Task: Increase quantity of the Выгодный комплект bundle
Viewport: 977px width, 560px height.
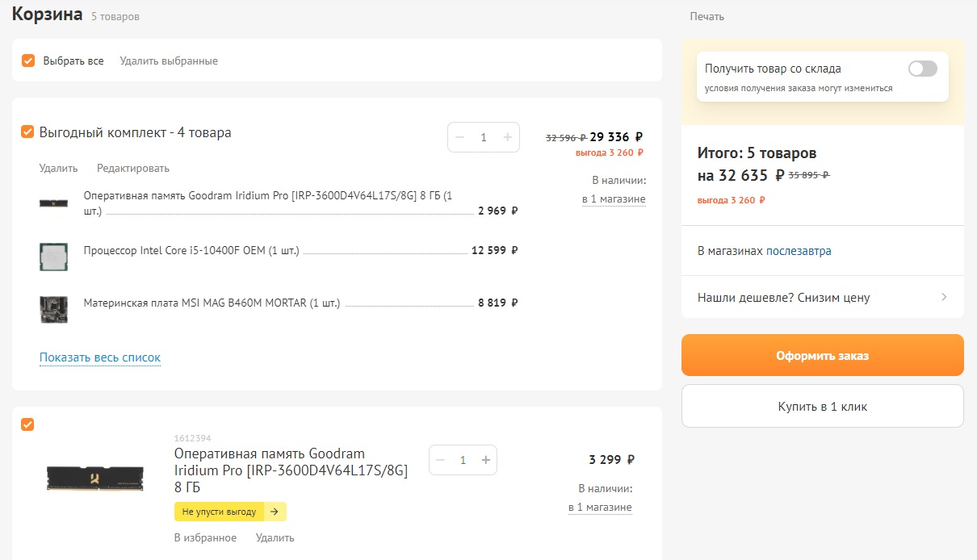Action: (x=507, y=137)
